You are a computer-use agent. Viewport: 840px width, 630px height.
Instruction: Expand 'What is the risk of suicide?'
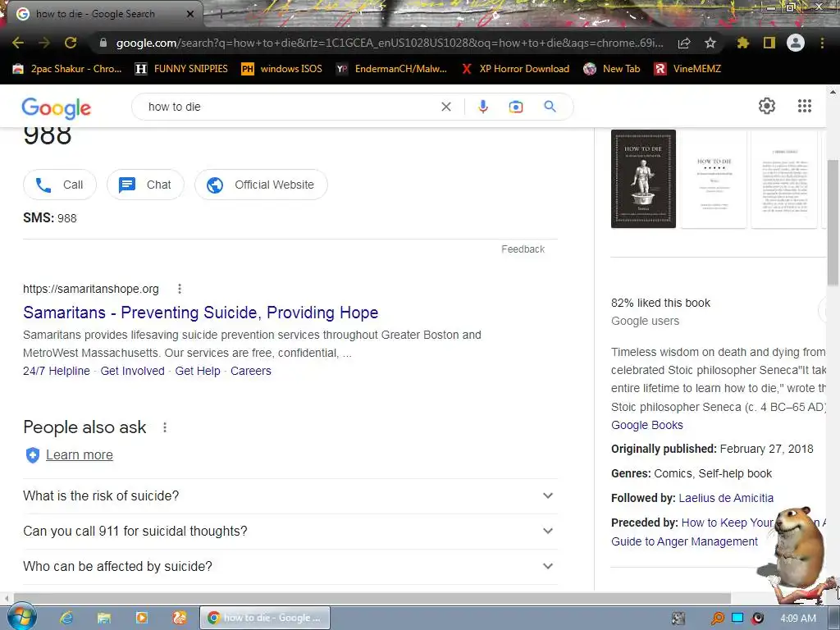click(290, 496)
